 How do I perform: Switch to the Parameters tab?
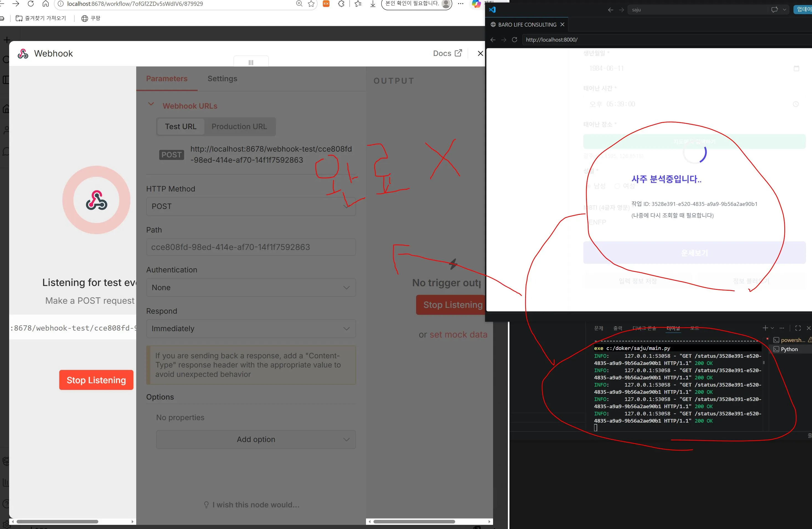point(166,78)
